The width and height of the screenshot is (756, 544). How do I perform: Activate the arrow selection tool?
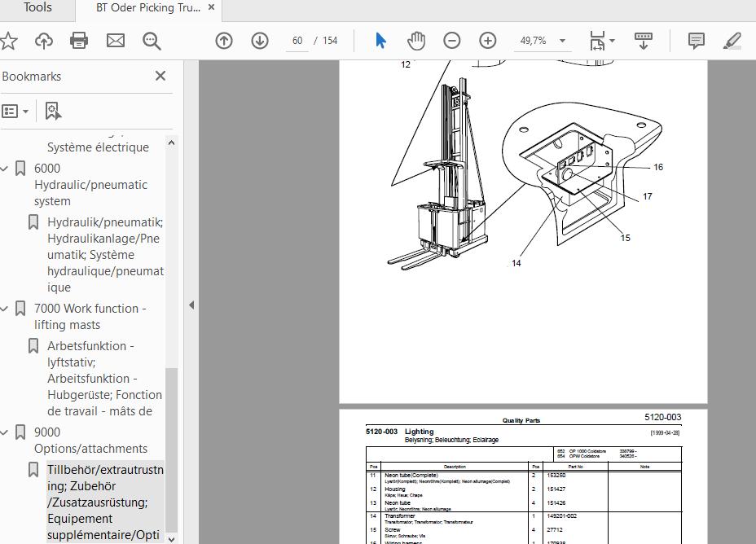[380, 41]
